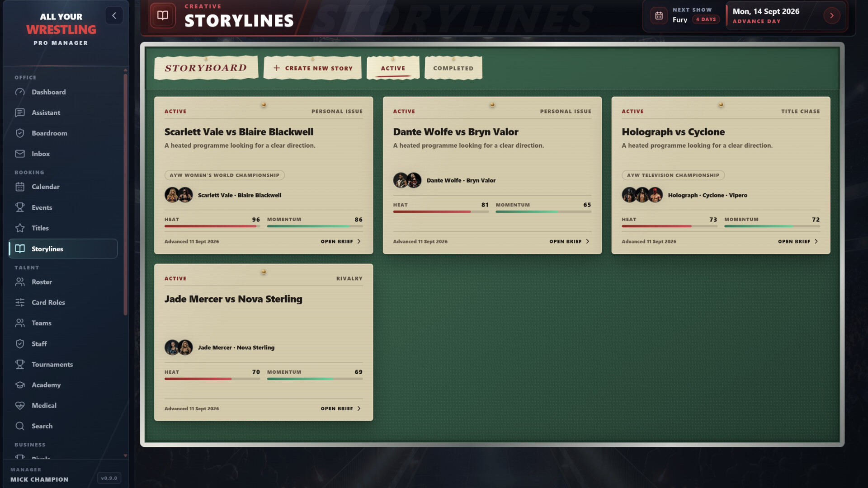The width and height of the screenshot is (868, 488).
Task: Open brief for Jade Mercer vs Nova Sterling
Action: pos(341,408)
